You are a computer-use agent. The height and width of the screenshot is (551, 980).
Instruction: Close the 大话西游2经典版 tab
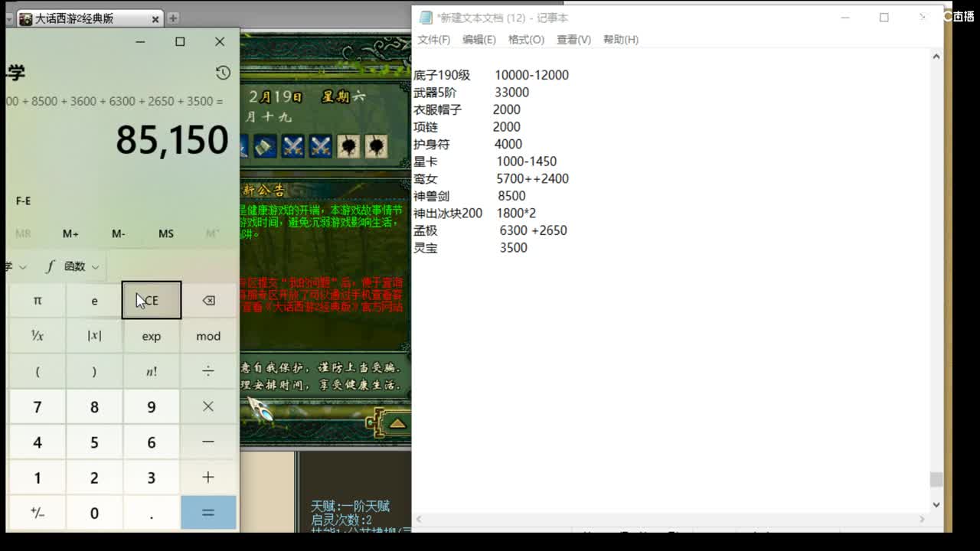155,19
